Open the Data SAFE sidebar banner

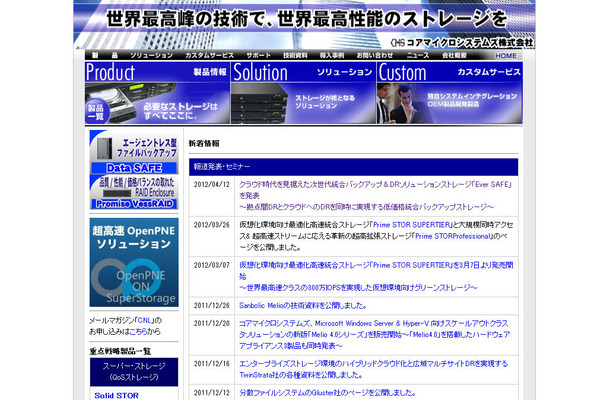134,152
